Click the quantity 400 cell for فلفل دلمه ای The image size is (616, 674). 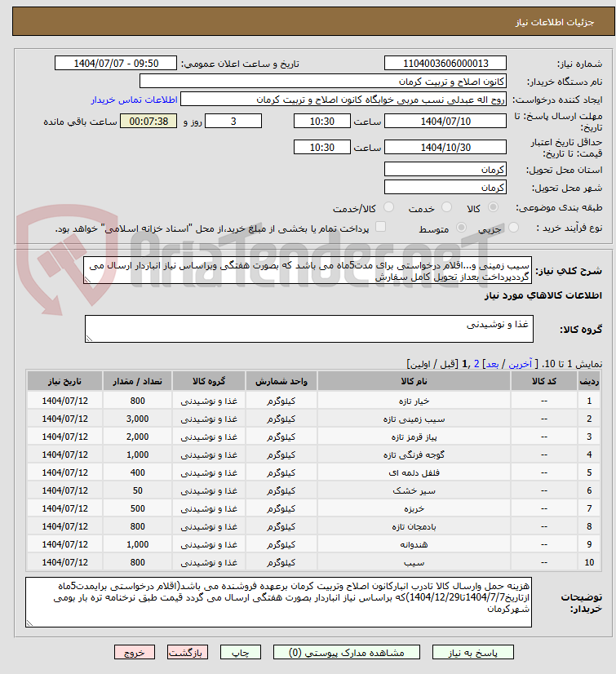click(138, 472)
